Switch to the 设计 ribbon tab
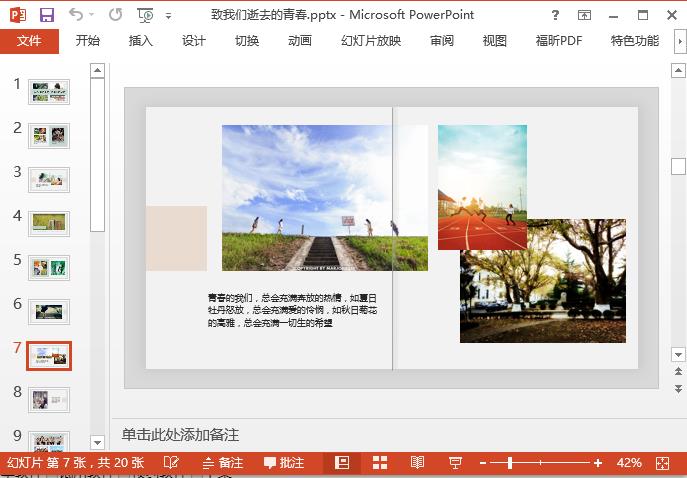The height and width of the screenshot is (478, 687). click(x=194, y=41)
